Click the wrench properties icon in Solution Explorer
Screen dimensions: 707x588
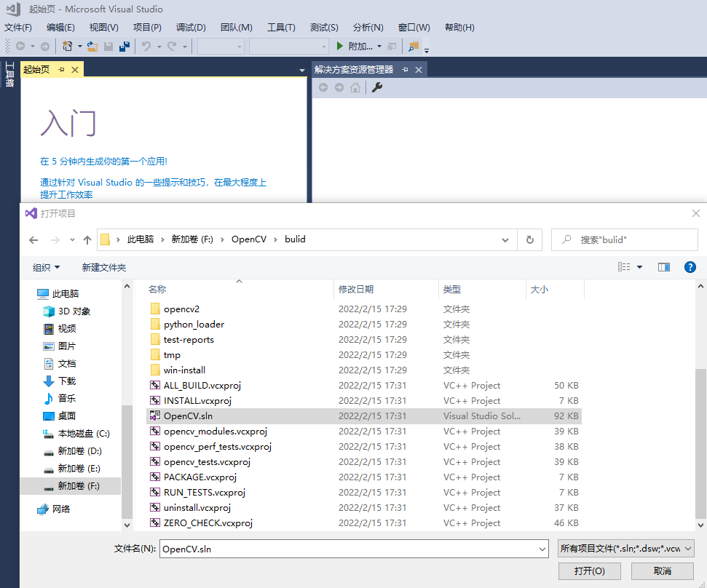coord(376,87)
